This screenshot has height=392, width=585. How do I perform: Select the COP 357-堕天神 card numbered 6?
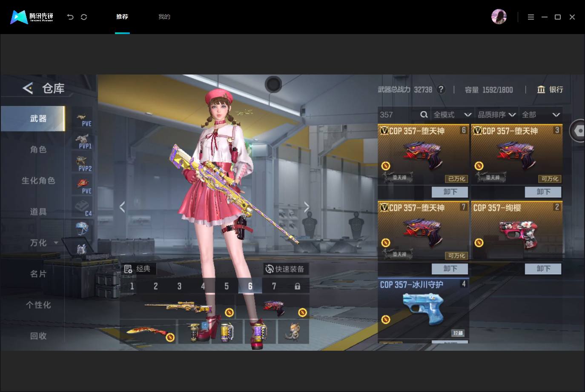coord(423,155)
